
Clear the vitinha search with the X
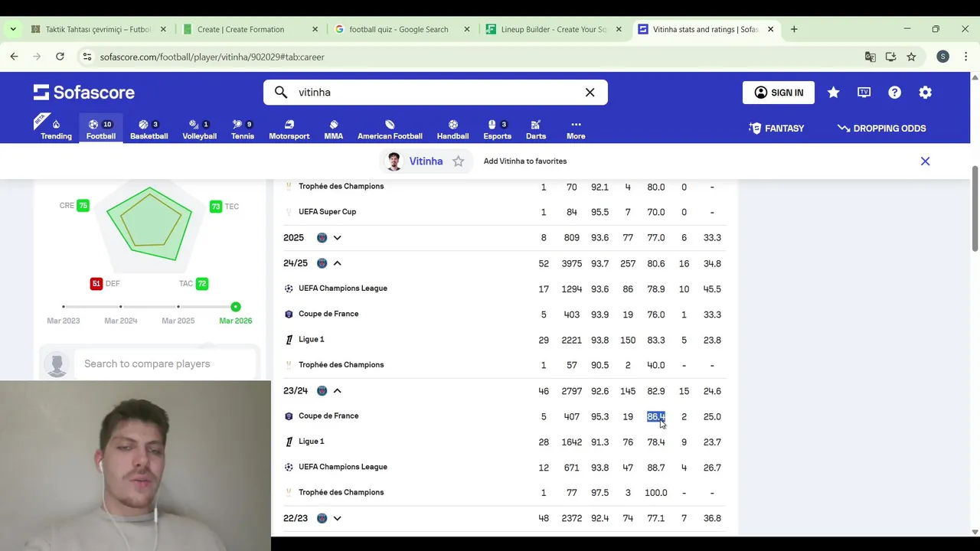pos(590,93)
